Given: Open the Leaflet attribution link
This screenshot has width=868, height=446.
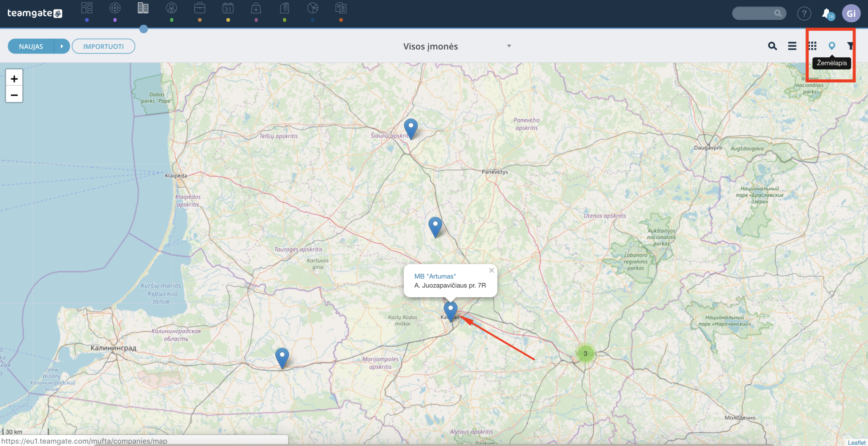Looking at the screenshot, I should (x=856, y=443).
